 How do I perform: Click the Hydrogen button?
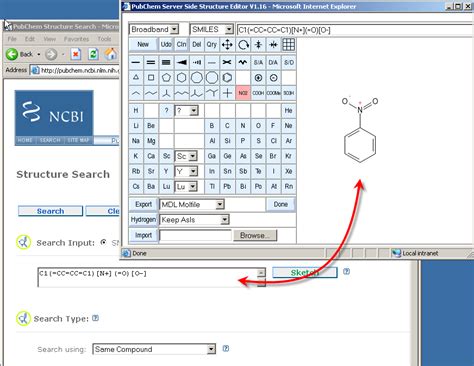[x=143, y=220]
